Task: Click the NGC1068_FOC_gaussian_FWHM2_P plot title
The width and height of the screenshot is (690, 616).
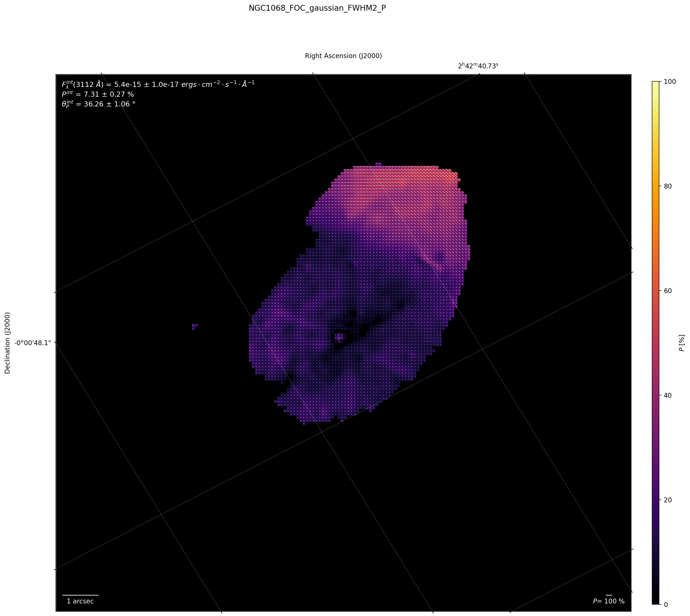Action: tap(317, 8)
